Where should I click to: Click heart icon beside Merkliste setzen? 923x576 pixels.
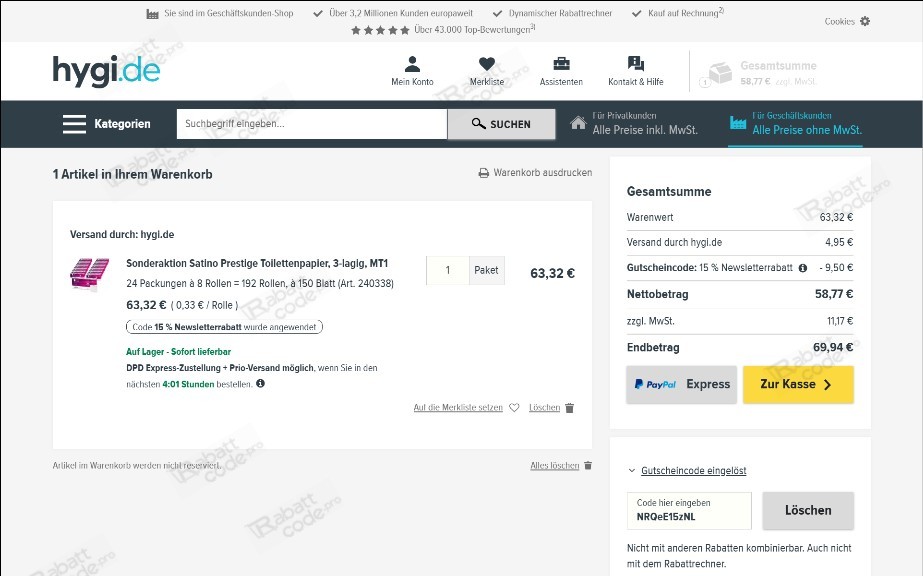(x=514, y=407)
